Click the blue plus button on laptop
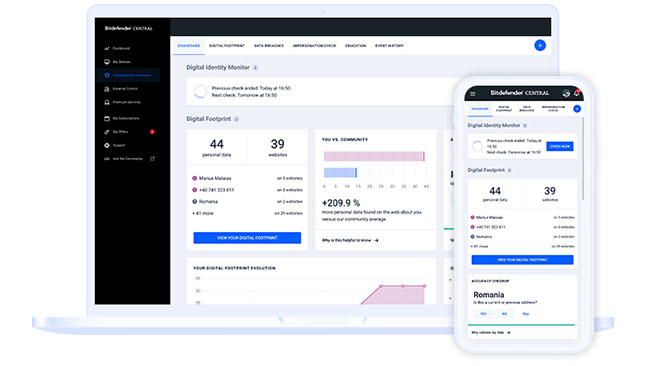Viewport: 645px width, 366px height. 540,46
